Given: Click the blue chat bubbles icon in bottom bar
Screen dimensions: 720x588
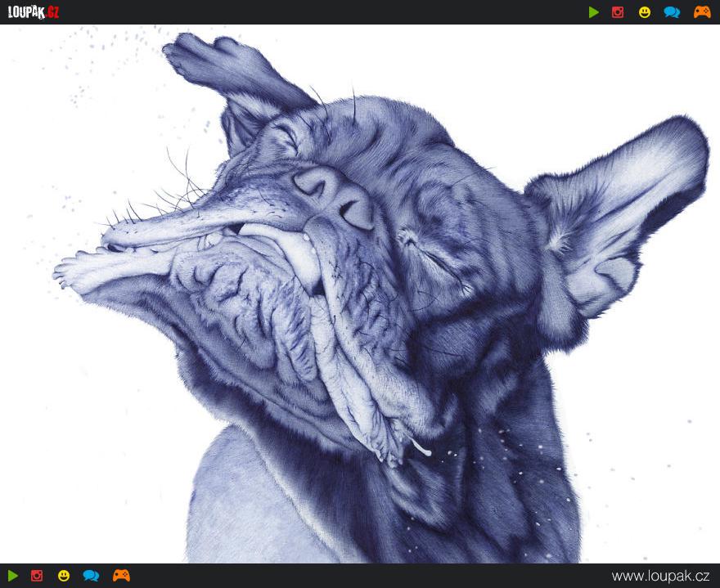Looking at the screenshot, I should [91, 576].
